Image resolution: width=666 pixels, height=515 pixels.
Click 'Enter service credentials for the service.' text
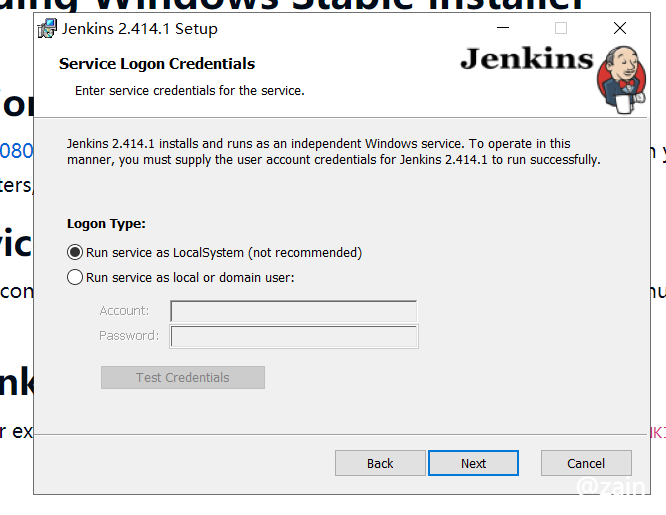click(189, 91)
